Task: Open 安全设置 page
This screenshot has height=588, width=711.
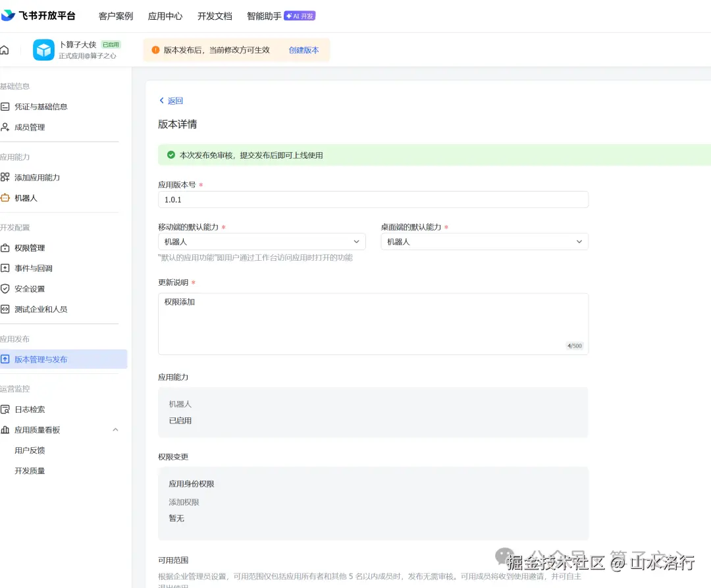Action: point(30,289)
